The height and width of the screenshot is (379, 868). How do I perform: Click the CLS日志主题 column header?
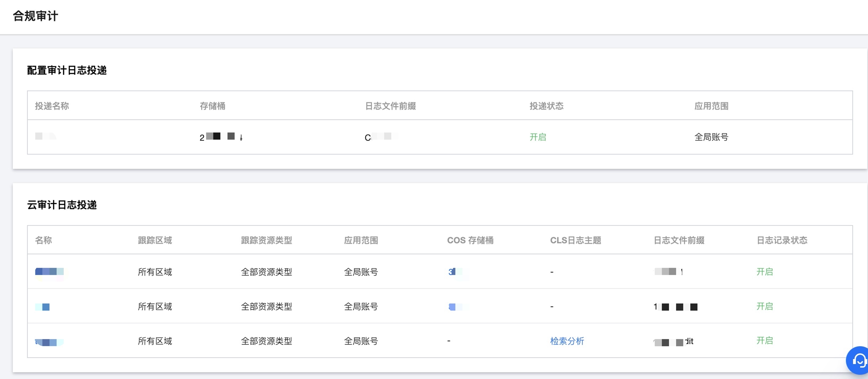[575, 240]
